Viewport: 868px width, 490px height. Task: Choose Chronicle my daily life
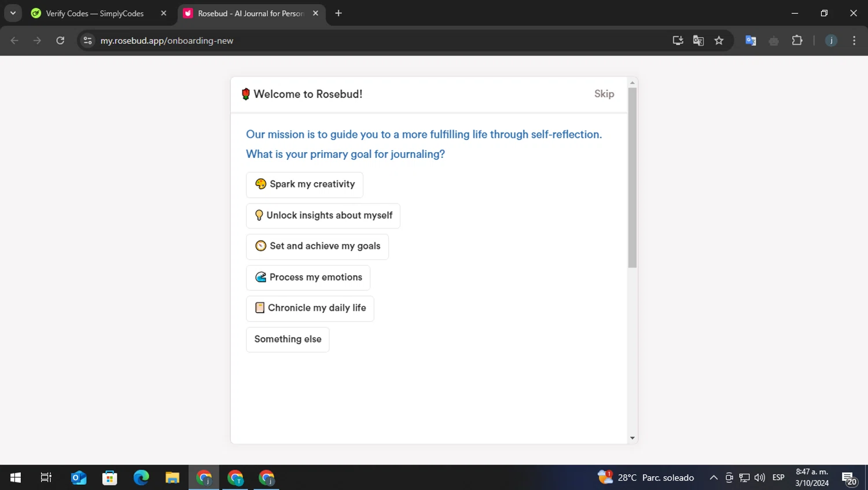(310, 308)
